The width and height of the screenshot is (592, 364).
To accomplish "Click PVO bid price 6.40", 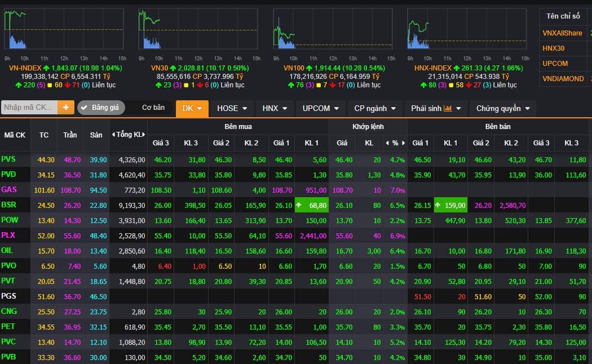I will click(x=165, y=267).
